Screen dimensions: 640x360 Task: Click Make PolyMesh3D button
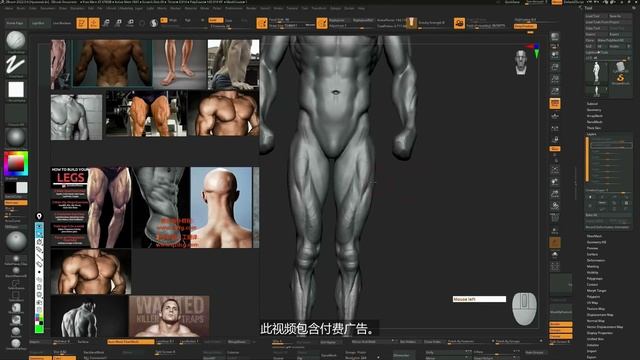pos(614,40)
